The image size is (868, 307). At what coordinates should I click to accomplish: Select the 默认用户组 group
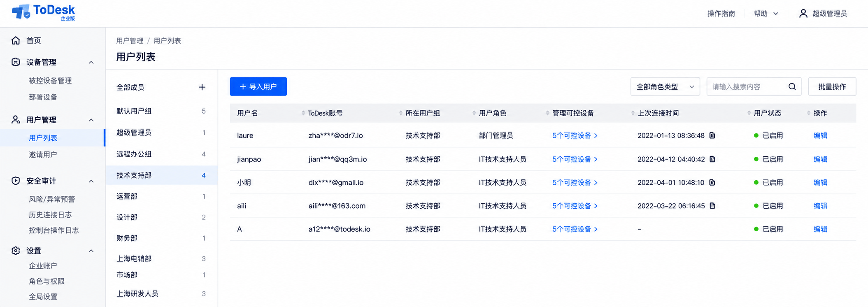(x=161, y=111)
